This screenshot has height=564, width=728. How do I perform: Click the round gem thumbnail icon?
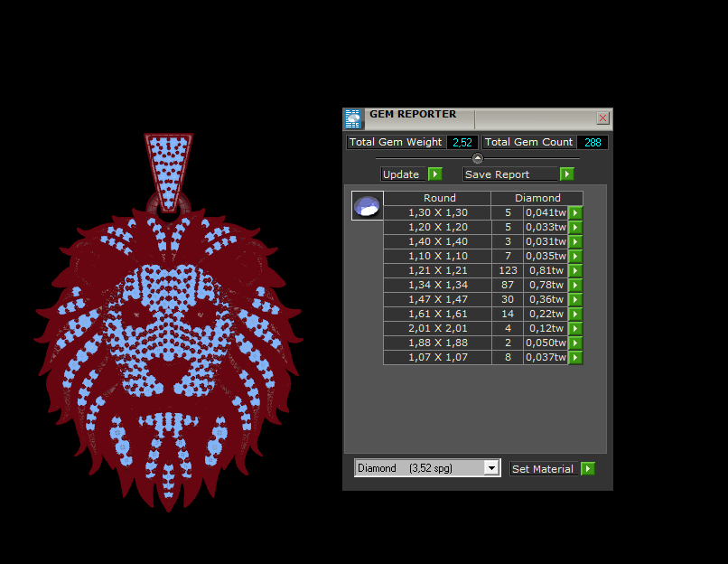point(368,206)
